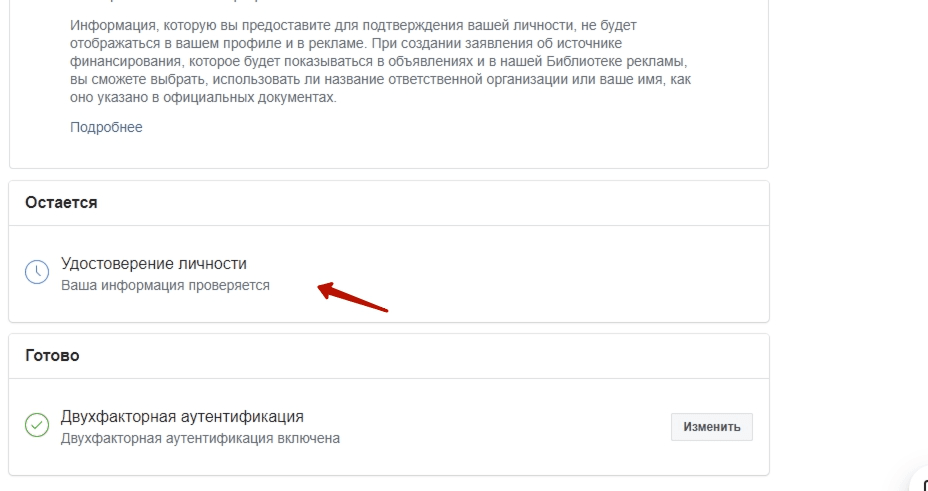Click the Готово section header
This screenshot has width=928, height=491.
tap(52, 356)
